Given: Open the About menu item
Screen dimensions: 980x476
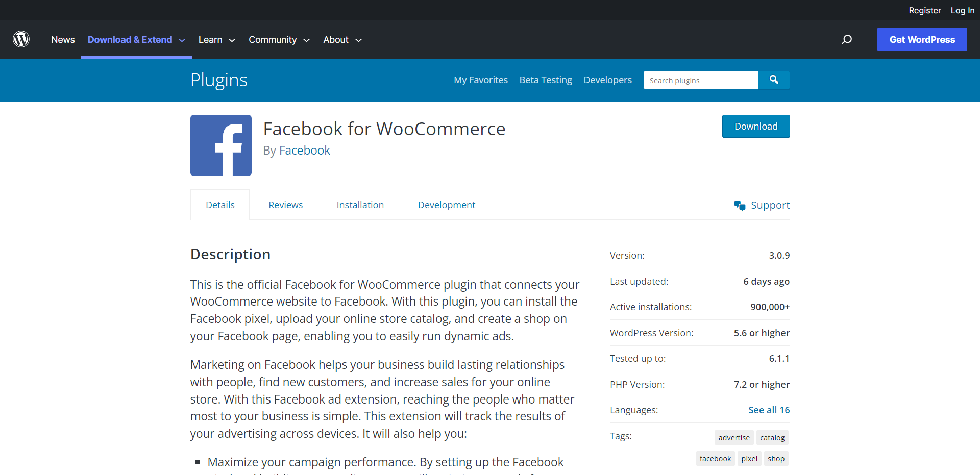Looking at the screenshot, I should click(336, 39).
